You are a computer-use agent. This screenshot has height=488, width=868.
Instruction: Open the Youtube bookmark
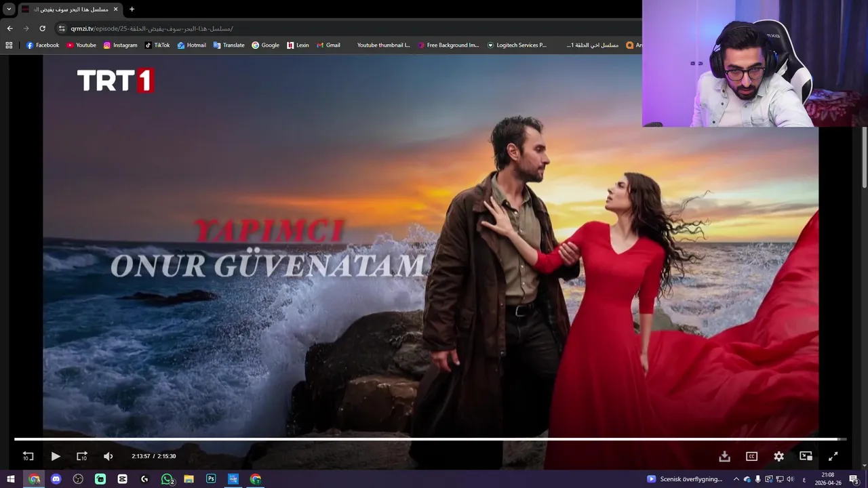(x=81, y=45)
